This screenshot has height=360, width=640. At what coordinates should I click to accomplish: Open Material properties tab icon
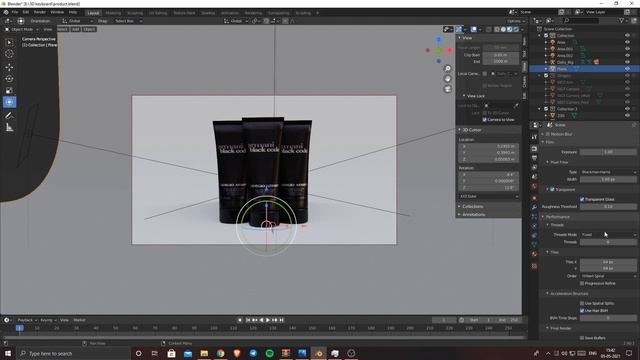pyautogui.click(x=534, y=254)
